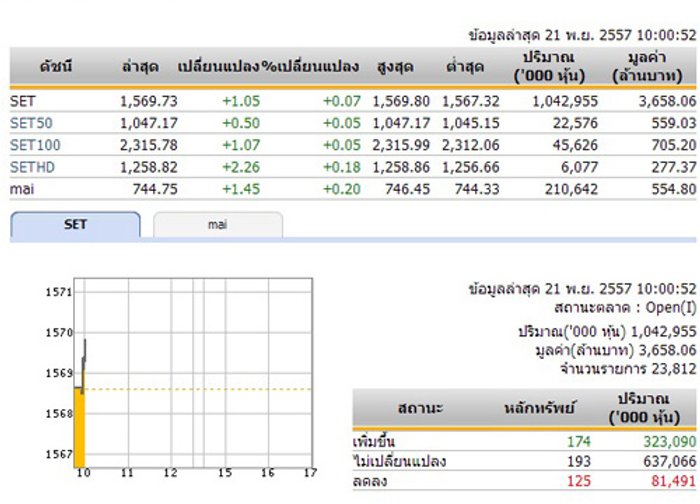This screenshot has height=504, width=700.
Task: Open the SET50 index link
Action: [x=31, y=123]
